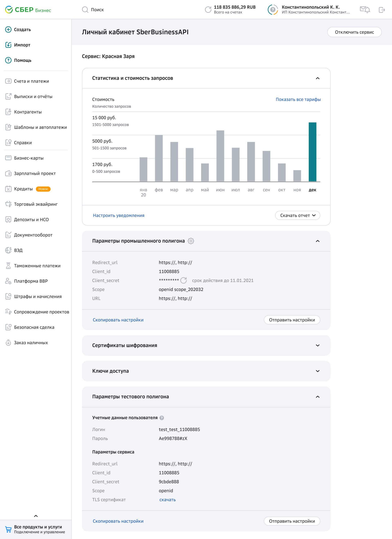Click help icon next to Учетные данные пользователя
Viewport: 392px width, 539px height.
[162, 418]
